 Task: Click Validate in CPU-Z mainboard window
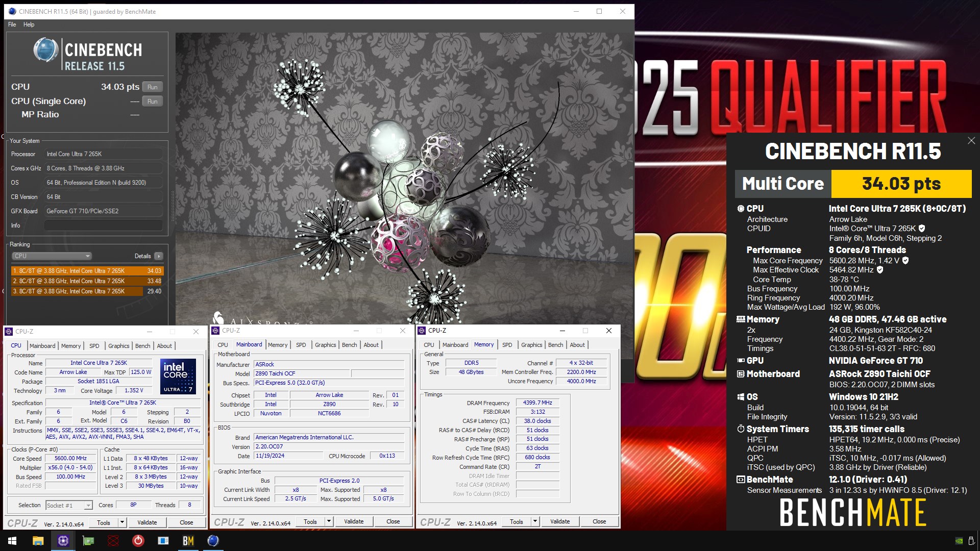tap(354, 521)
